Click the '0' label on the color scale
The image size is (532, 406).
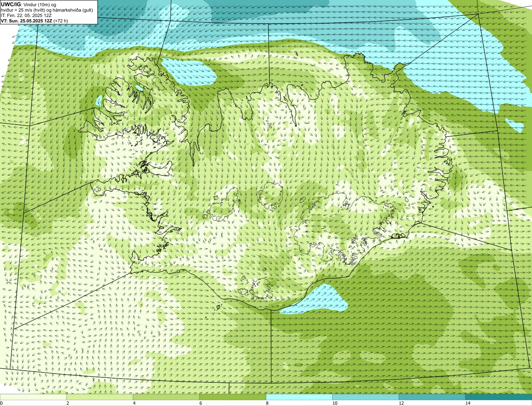1,403
